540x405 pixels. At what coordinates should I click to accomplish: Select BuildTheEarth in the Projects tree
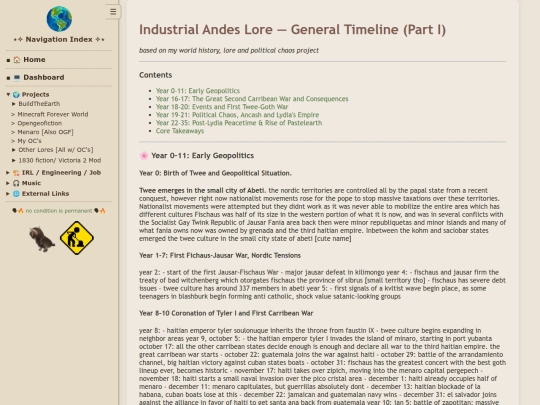[39, 104]
